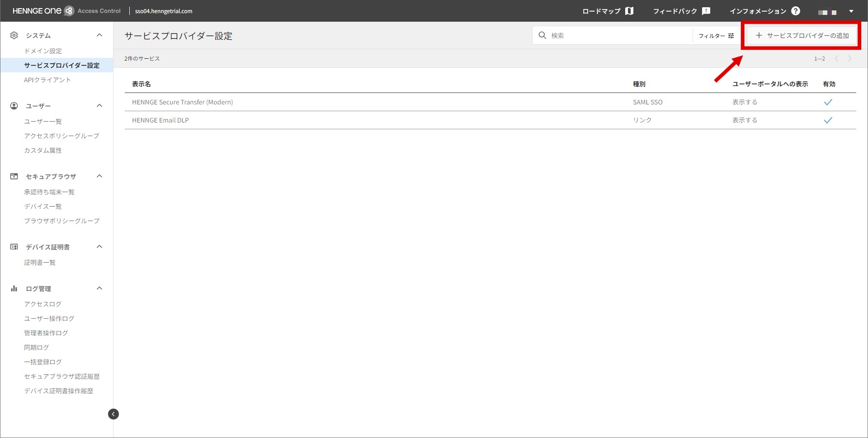Screen dimensions: 868x438
Task: Click the HENNGE Secure Transfer (Modern) row name
Action: pos(183,102)
